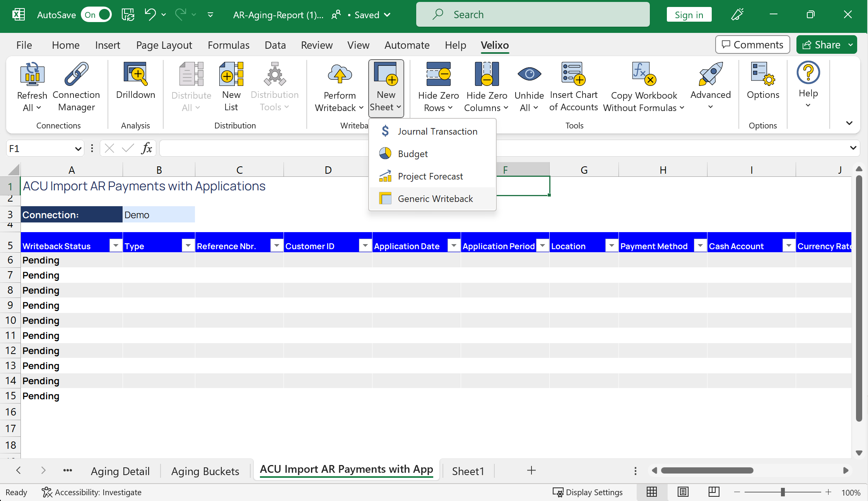Select column G header

[x=584, y=170]
